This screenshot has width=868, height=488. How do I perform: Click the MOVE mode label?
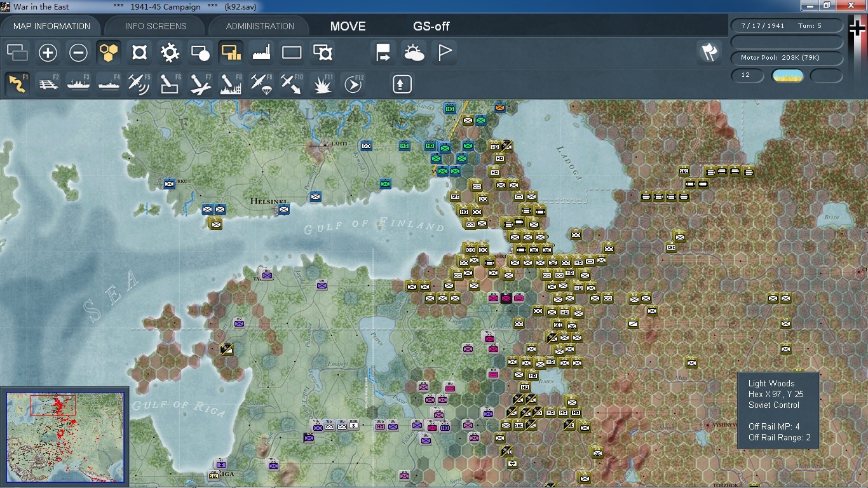click(x=348, y=26)
